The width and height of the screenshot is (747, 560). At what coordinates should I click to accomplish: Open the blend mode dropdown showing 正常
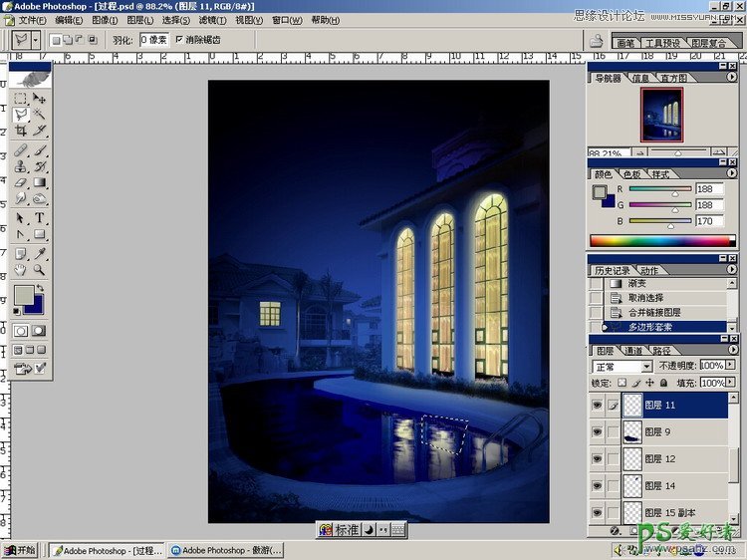[622, 367]
